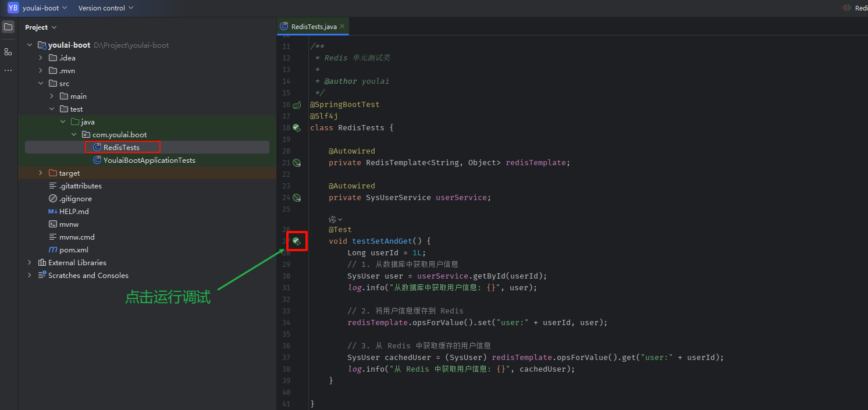Click the External Libraries icon
The height and width of the screenshot is (410, 868).
tap(42, 263)
